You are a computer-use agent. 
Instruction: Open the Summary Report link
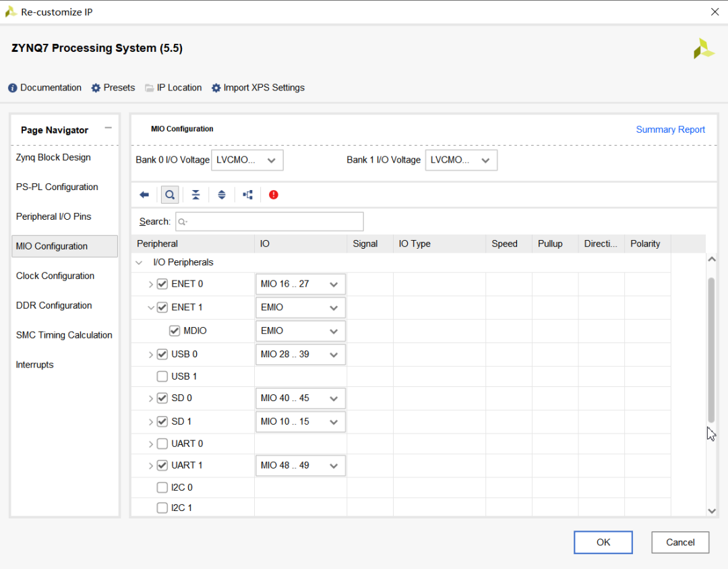(671, 129)
